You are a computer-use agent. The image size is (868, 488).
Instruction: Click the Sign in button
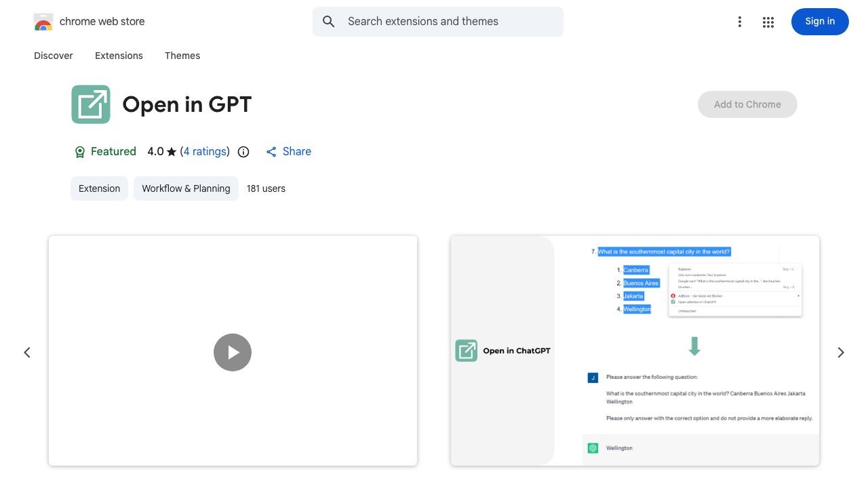coord(820,22)
